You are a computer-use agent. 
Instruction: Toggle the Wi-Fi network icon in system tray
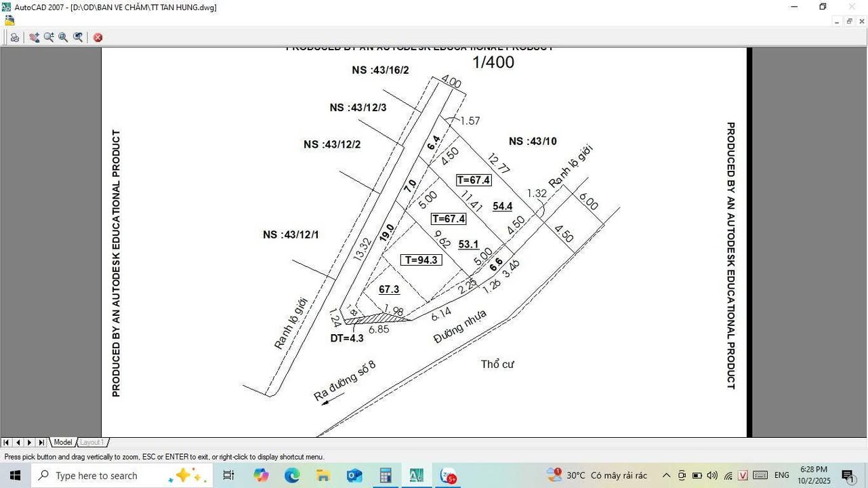click(x=728, y=475)
